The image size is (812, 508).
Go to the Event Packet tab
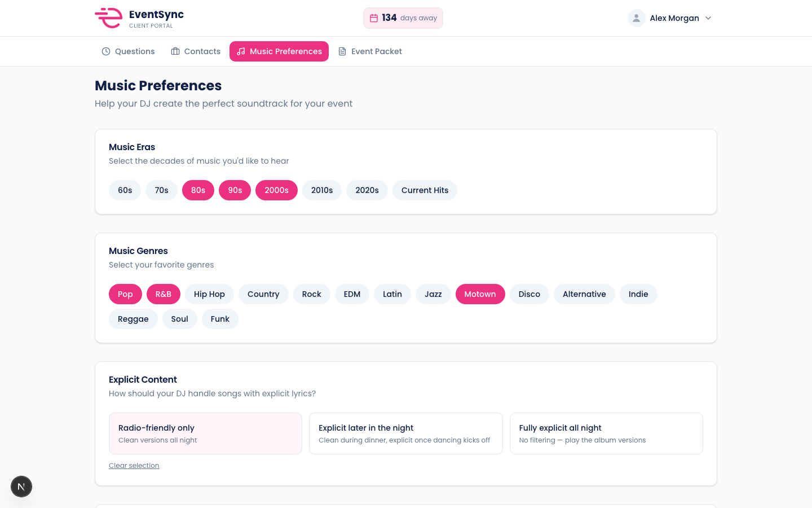coord(370,51)
